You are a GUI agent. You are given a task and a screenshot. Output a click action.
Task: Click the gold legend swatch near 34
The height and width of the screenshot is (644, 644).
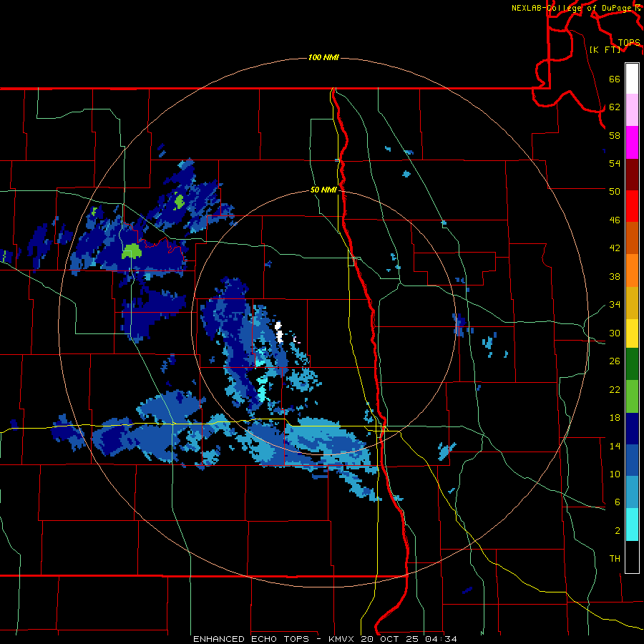[632, 303]
